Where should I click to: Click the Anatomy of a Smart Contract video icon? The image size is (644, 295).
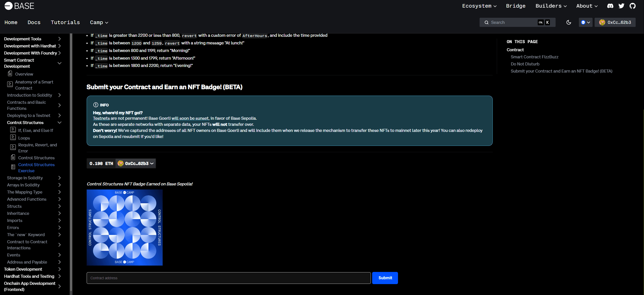click(x=10, y=84)
